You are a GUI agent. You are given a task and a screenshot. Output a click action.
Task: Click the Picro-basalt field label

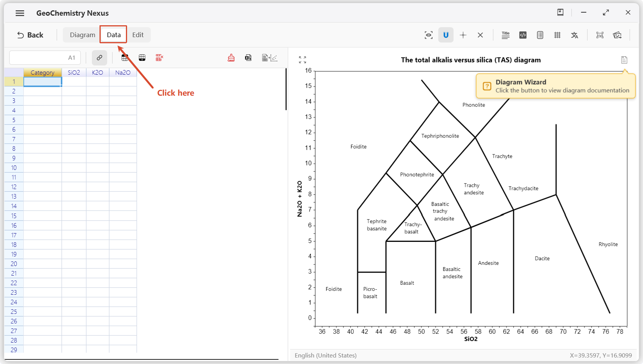point(370,293)
